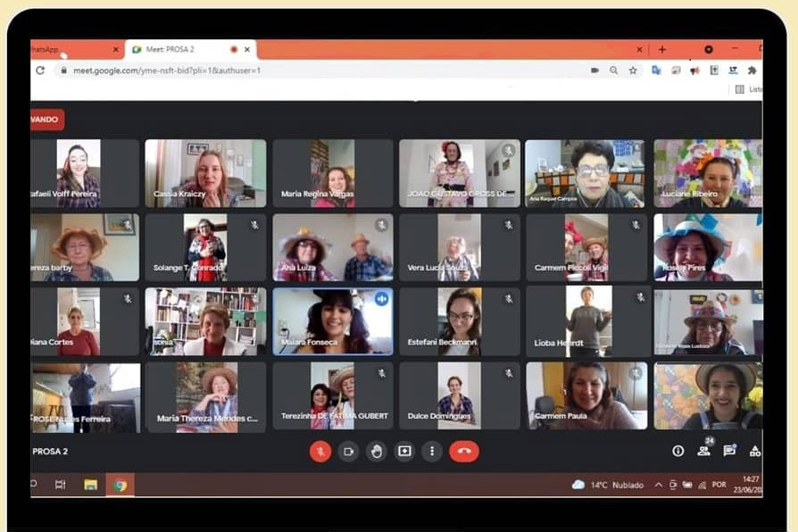Open the weather widget showing 14°C Nublado

click(608, 485)
